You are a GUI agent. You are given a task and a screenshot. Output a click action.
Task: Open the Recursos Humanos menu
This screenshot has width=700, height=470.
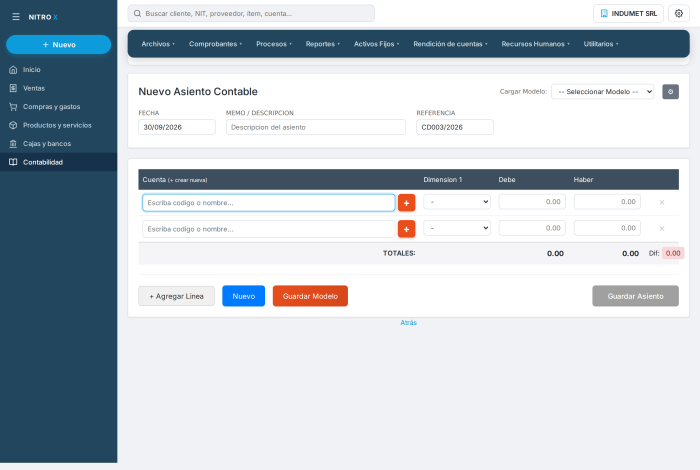(x=535, y=44)
